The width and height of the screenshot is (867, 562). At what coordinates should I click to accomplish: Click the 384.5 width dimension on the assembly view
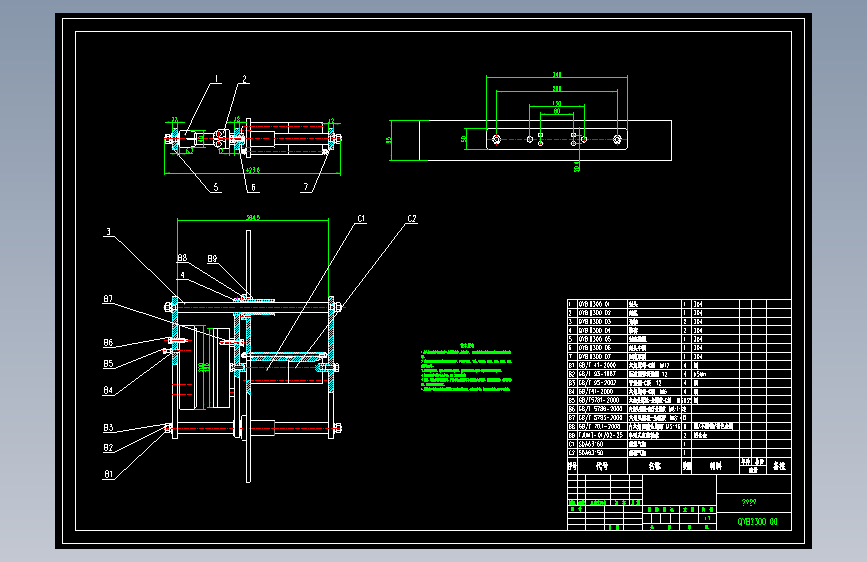(x=253, y=218)
